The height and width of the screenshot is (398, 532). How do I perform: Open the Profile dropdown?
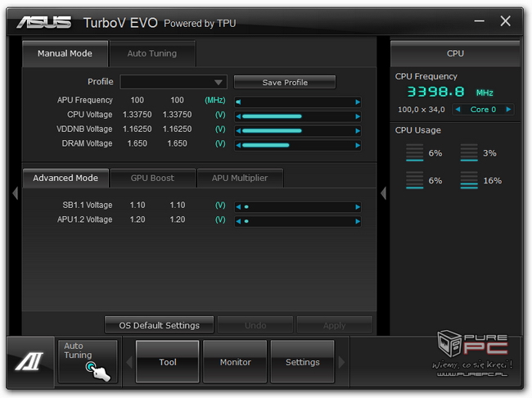coord(174,82)
